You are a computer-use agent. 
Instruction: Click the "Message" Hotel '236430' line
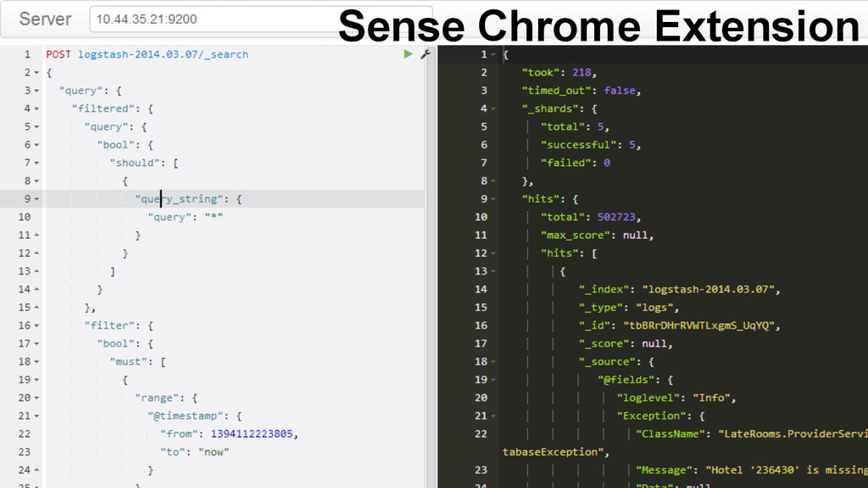tap(751, 470)
